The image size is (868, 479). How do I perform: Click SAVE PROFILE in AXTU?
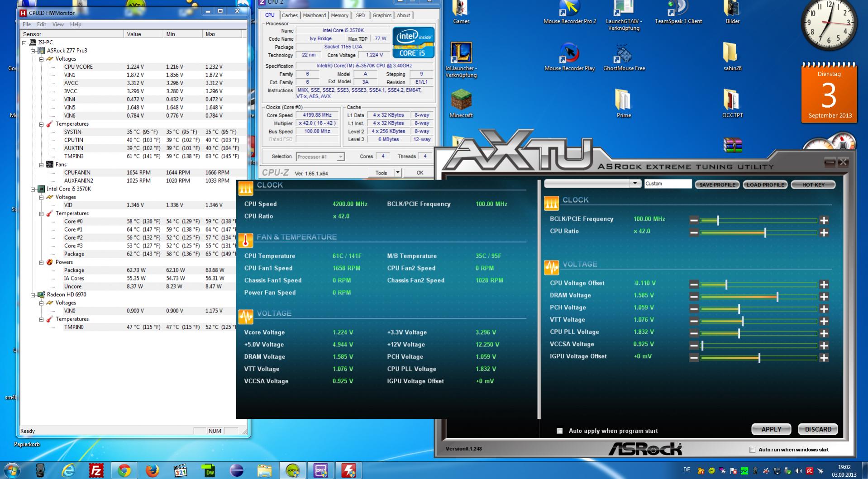pyautogui.click(x=717, y=185)
